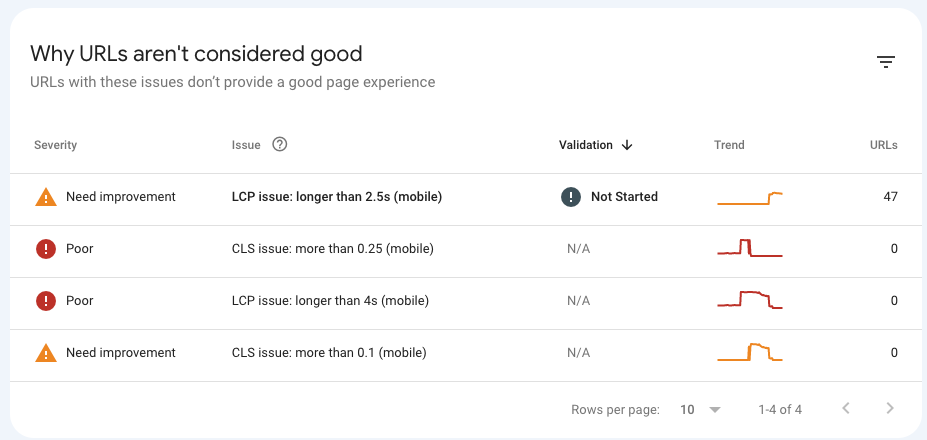Click the red trend chart for CLS 0.25
Screen dimensions: 927x440
(750, 248)
